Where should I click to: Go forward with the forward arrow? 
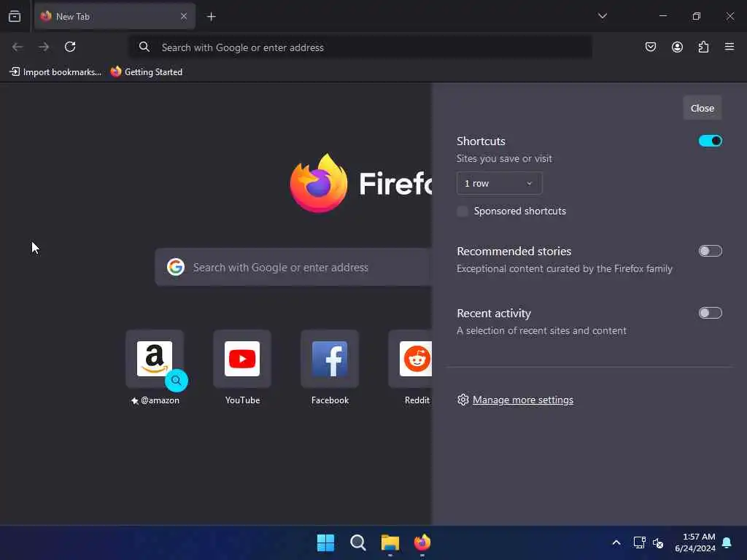pyautogui.click(x=44, y=47)
